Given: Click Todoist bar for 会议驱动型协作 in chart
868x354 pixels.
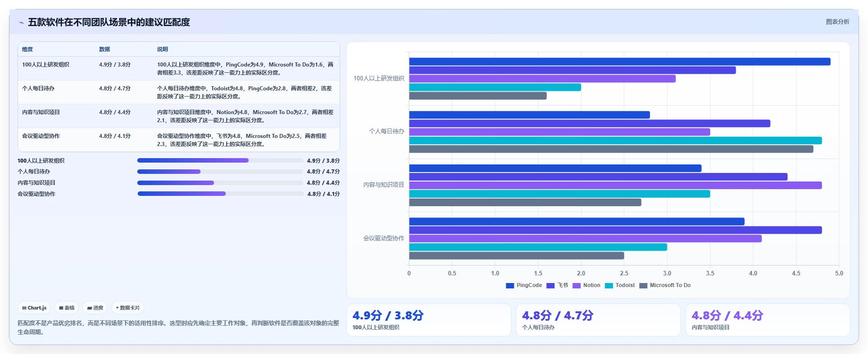Looking at the screenshot, I should click(538, 247).
